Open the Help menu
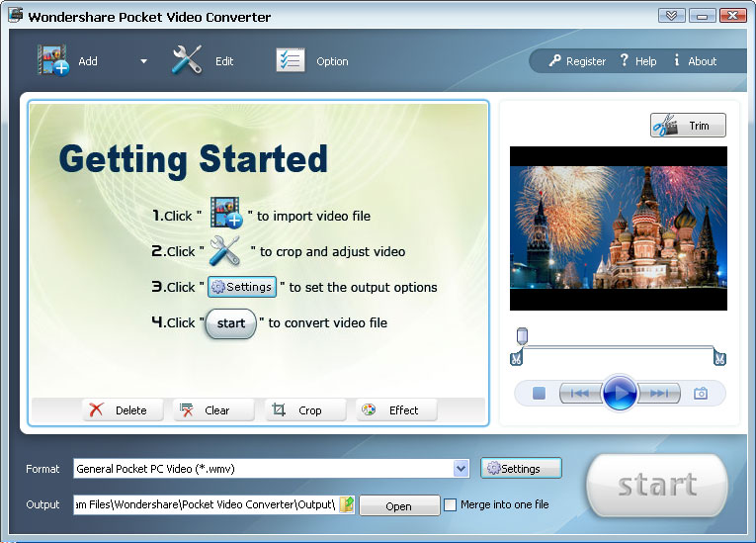Image resolution: width=756 pixels, height=543 pixels. click(x=637, y=60)
